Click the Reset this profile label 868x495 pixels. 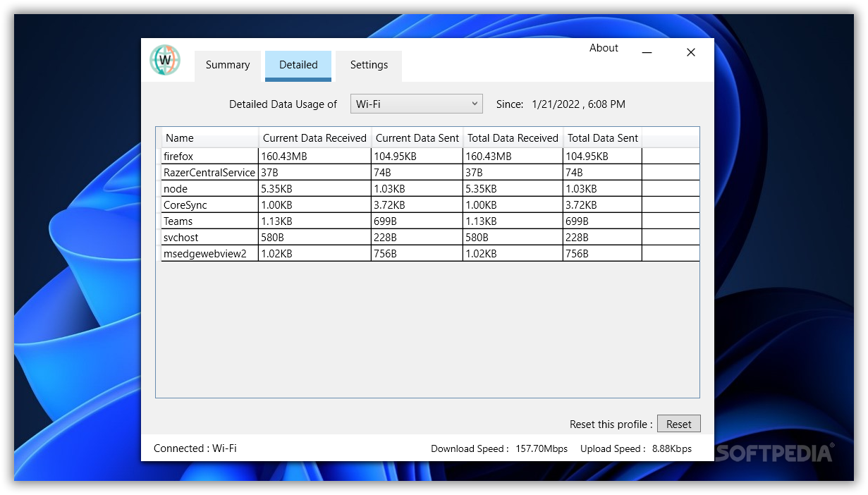pyautogui.click(x=611, y=424)
